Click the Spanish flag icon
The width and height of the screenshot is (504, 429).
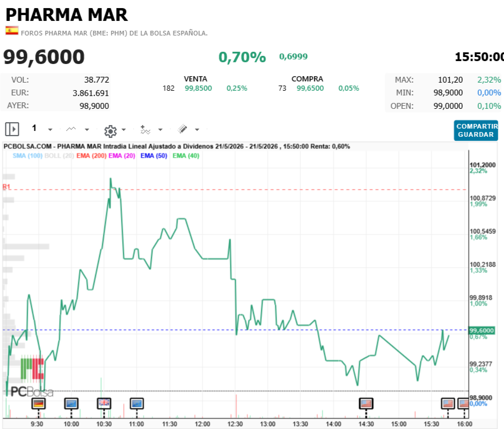click(x=12, y=30)
